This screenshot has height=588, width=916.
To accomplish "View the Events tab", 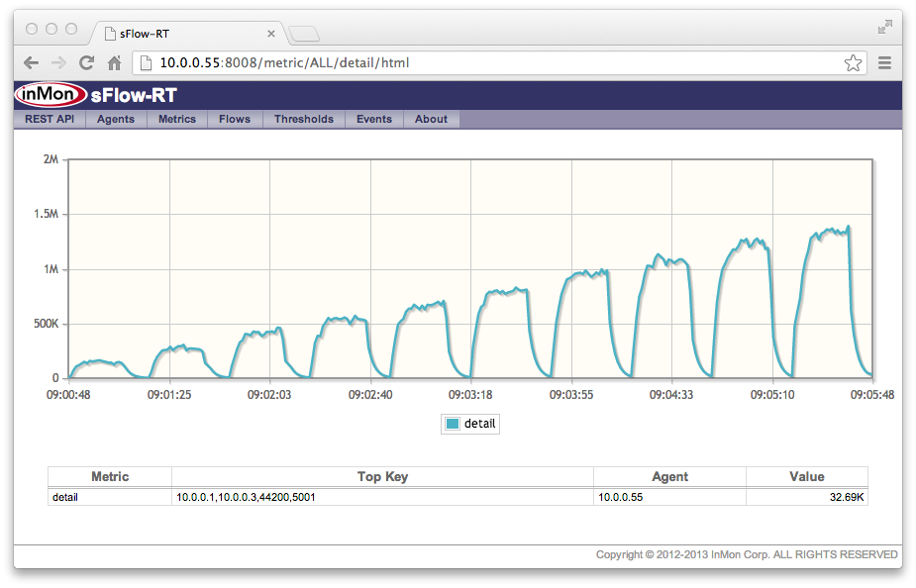I will 373,119.
